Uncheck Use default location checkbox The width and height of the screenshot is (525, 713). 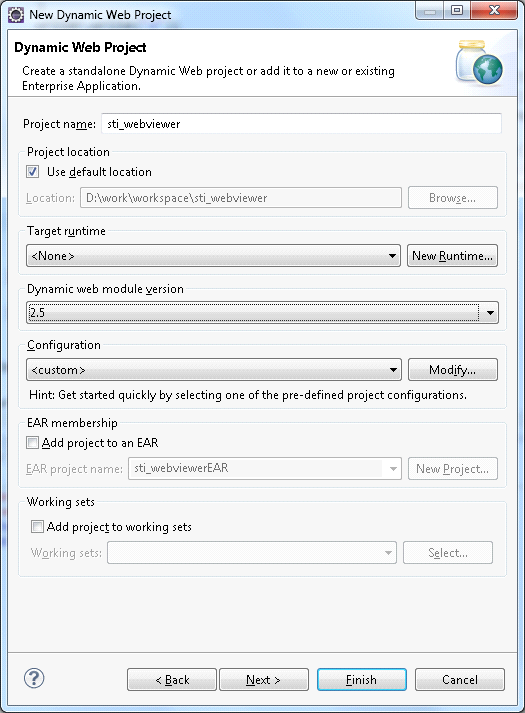pos(32,171)
